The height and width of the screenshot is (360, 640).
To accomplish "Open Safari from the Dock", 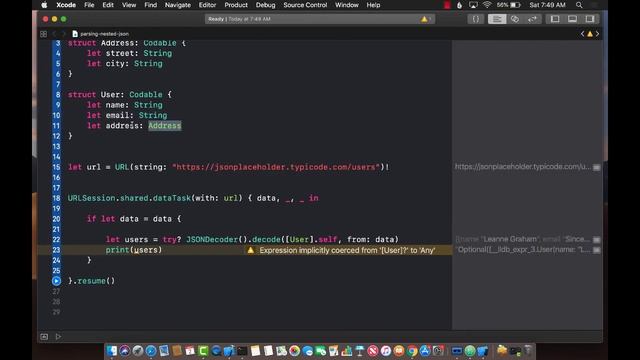I will pyautogui.click(x=151, y=351).
